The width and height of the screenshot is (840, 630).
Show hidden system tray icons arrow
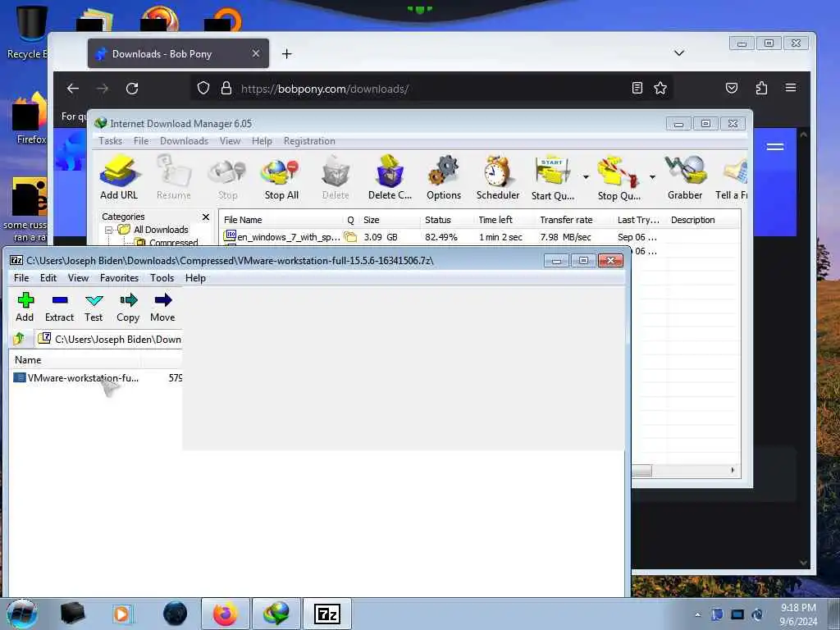click(697, 614)
